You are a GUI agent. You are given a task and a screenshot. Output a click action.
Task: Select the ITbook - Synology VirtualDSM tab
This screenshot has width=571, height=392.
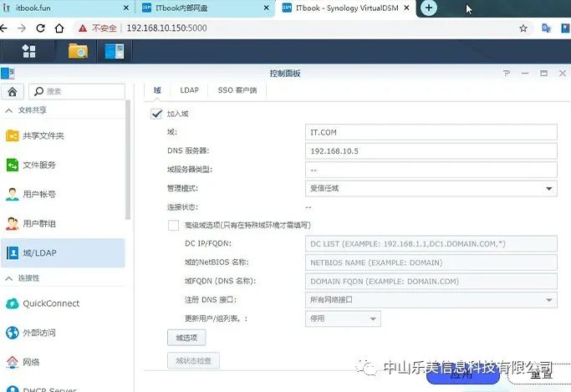tap(346, 8)
